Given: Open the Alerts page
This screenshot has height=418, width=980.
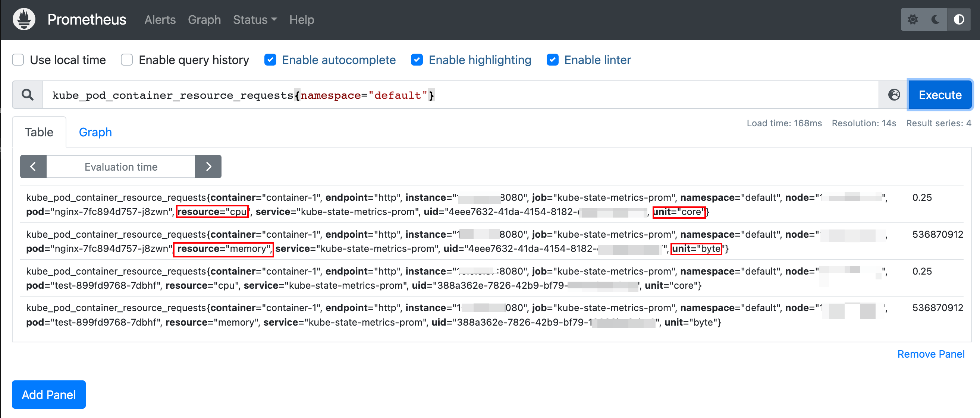Looking at the screenshot, I should pyautogui.click(x=160, y=19).
